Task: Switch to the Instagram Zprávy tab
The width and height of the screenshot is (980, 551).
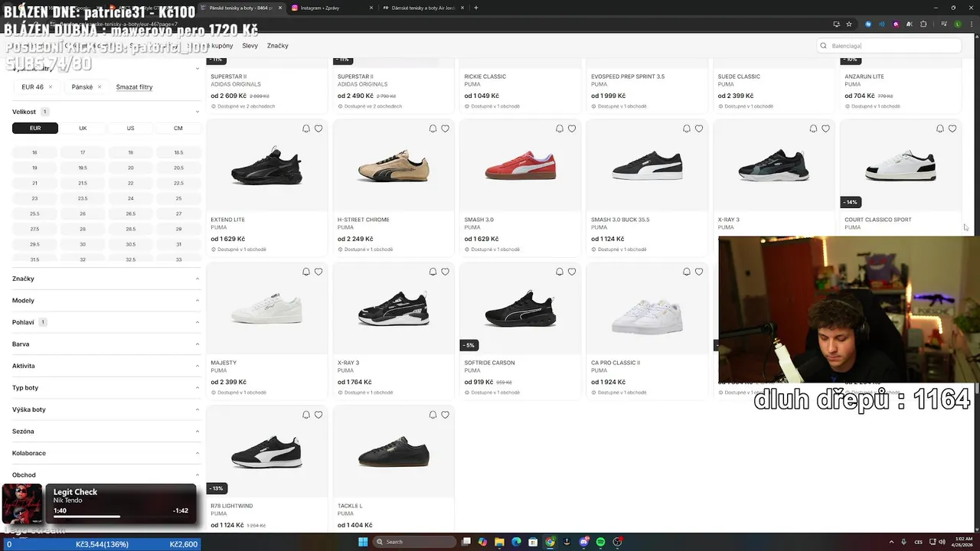Action: pyautogui.click(x=332, y=8)
